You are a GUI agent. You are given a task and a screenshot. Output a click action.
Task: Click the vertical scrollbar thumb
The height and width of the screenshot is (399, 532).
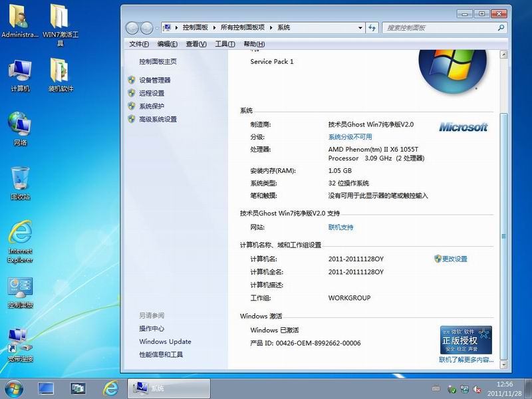pos(504,236)
